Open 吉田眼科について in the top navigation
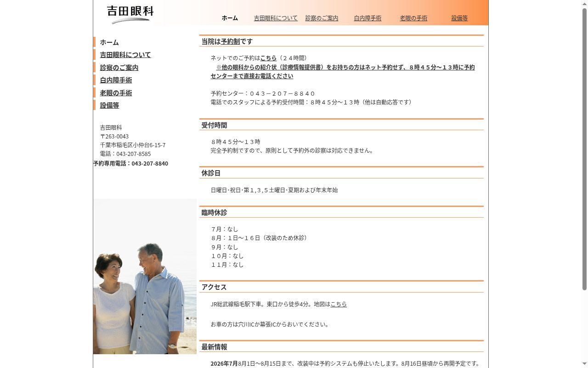The image size is (588, 368). (x=276, y=18)
